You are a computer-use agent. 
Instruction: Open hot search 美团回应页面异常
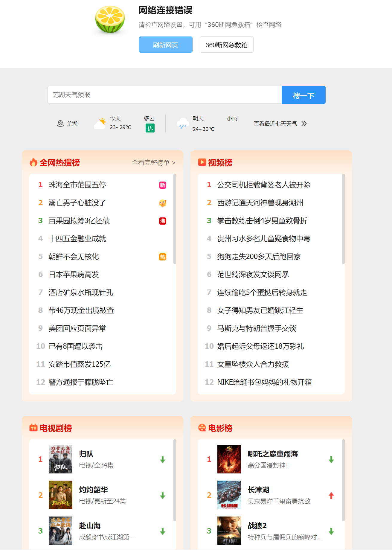pos(77,328)
